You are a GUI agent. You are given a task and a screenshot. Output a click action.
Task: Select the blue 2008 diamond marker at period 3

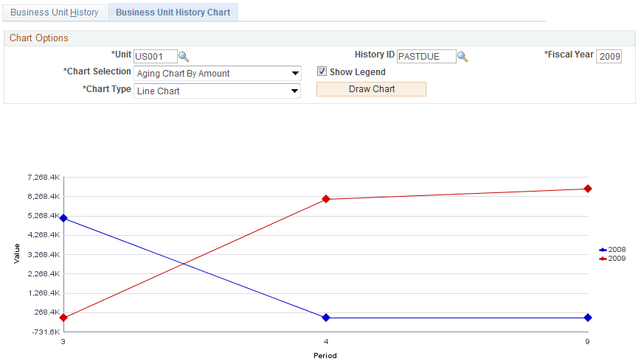(63, 218)
